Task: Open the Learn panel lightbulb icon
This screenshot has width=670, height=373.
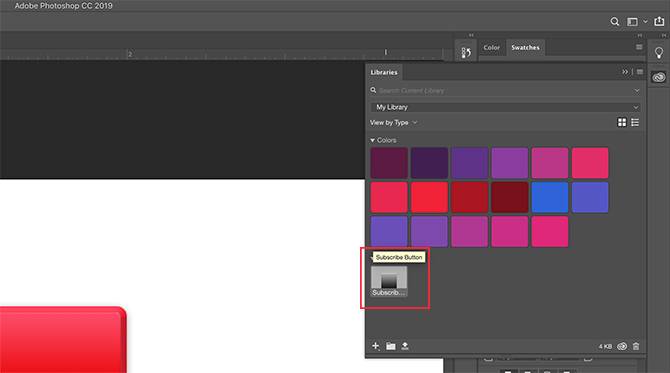Action: point(659,53)
